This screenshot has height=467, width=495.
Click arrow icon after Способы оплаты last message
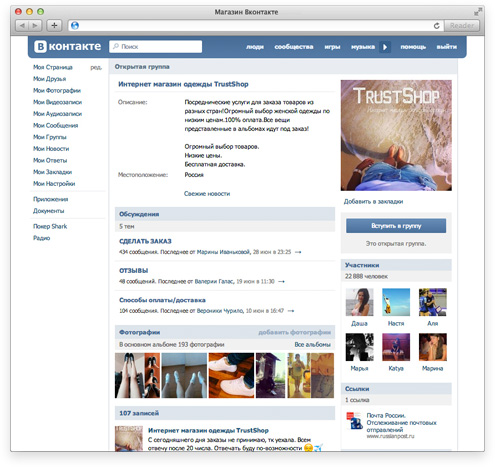[291, 311]
